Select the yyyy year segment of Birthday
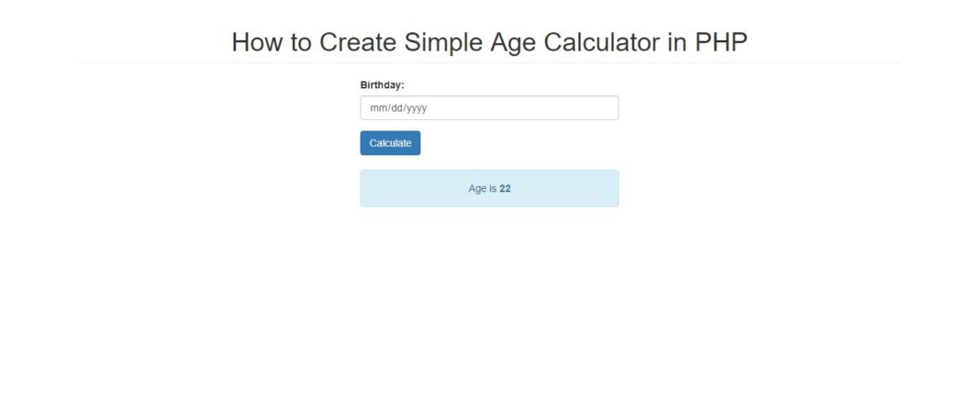Image resolution: width=980 pixels, height=409 pixels. point(417,108)
